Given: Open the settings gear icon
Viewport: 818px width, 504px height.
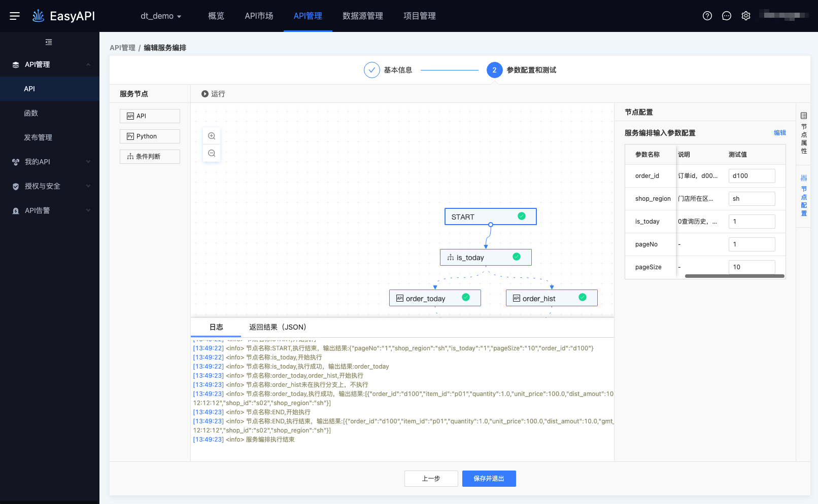Looking at the screenshot, I should click(746, 16).
